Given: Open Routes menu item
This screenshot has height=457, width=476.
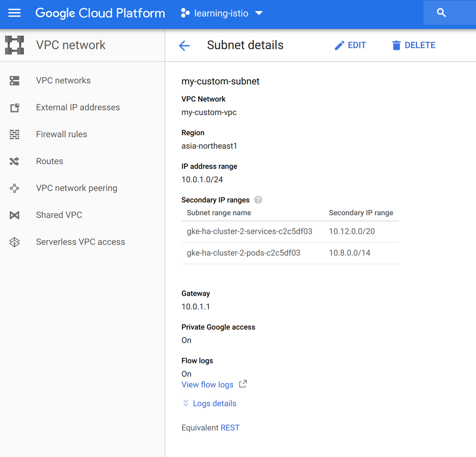Looking at the screenshot, I should [x=50, y=161].
